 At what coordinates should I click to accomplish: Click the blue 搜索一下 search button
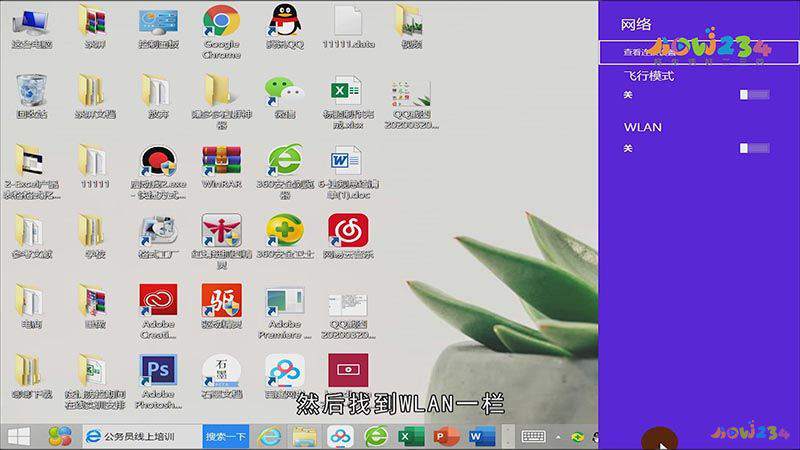[226, 437]
